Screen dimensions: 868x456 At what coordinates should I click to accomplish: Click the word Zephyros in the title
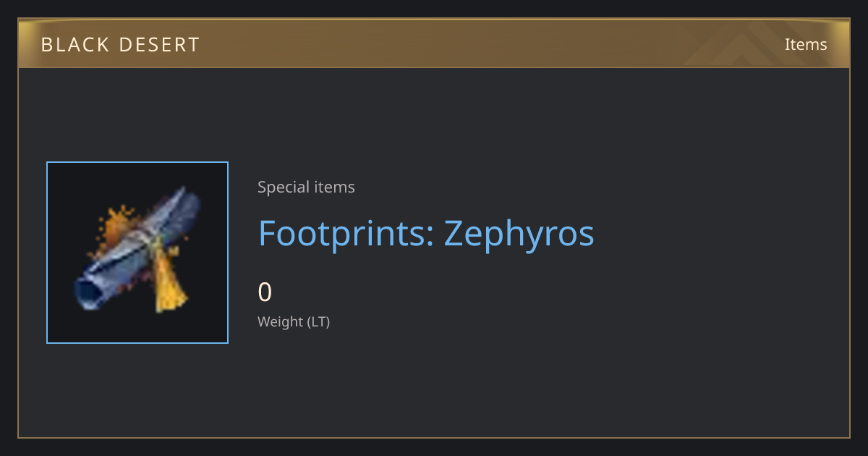click(x=519, y=233)
